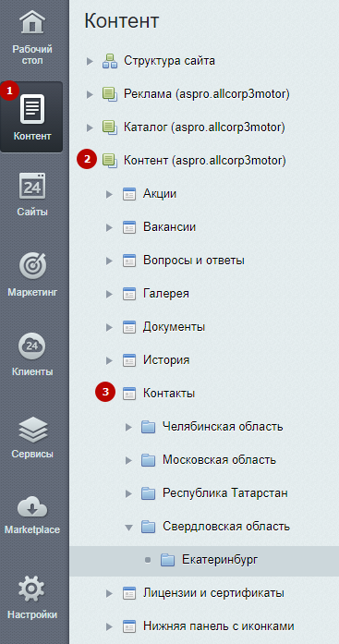Expand the Нижняя панель с иконками node arrow
This screenshot has height=644, width=339.
point(109,626)
